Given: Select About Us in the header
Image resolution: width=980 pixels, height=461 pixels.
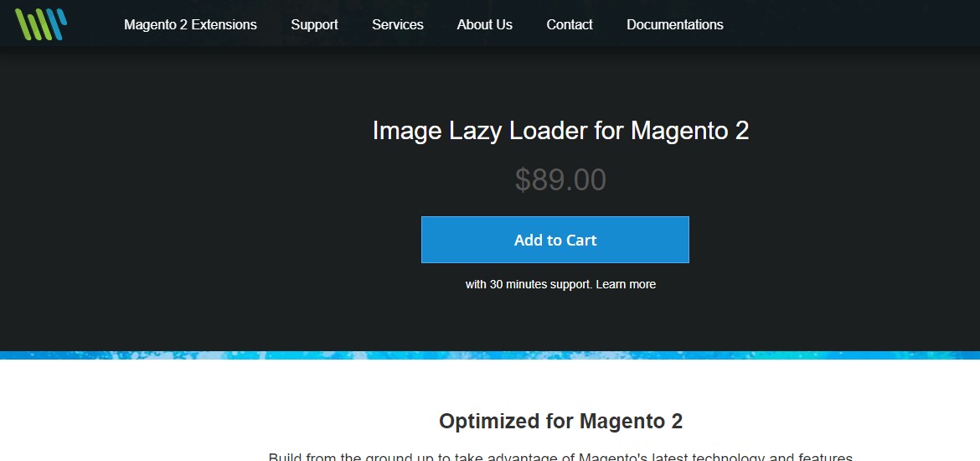Looking at the screenshot, I should 484,25.
